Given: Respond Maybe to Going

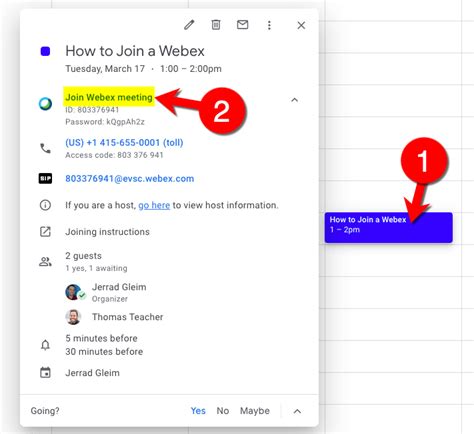Looking at the screenshot, I should tap(255, 411).
